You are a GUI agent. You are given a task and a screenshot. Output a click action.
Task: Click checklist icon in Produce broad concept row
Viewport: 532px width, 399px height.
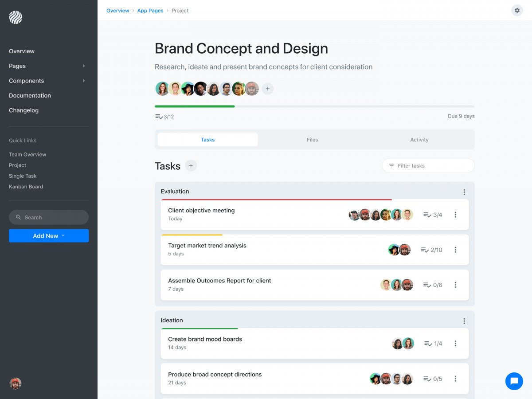[x=427, y=379]
